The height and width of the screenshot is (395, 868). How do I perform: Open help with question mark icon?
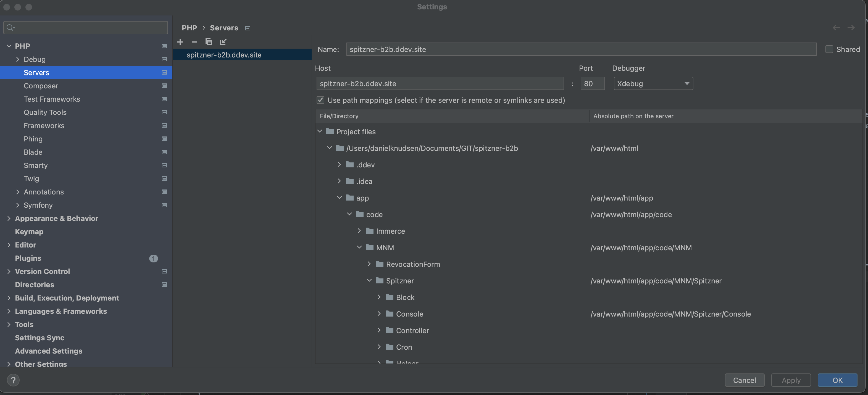point(13,380)
